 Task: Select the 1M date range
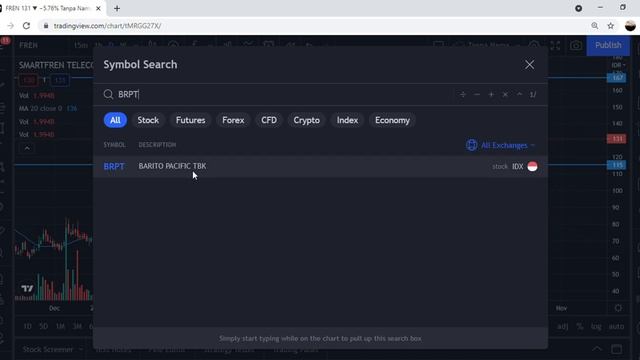click(x=60, y=326)
